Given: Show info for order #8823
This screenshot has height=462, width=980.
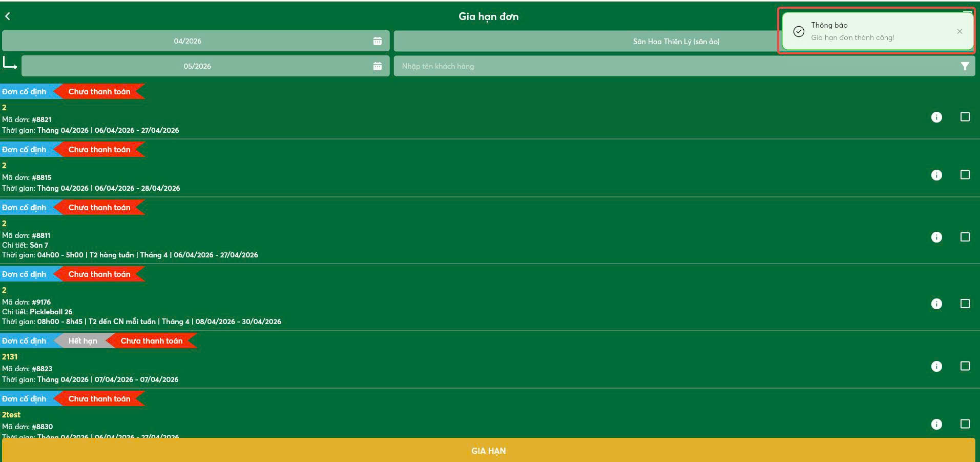Looking at the screenshot, I should tap(936, 366).
